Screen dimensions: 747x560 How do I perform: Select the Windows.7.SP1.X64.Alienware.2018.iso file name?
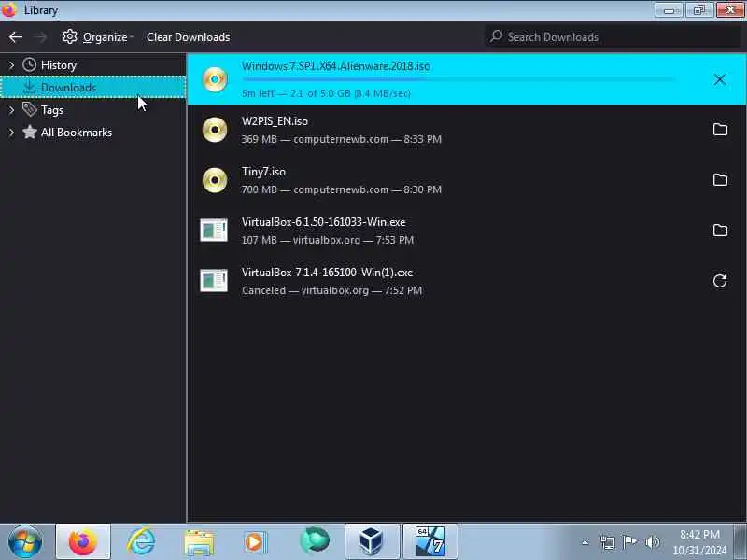[x=336, y=66]
